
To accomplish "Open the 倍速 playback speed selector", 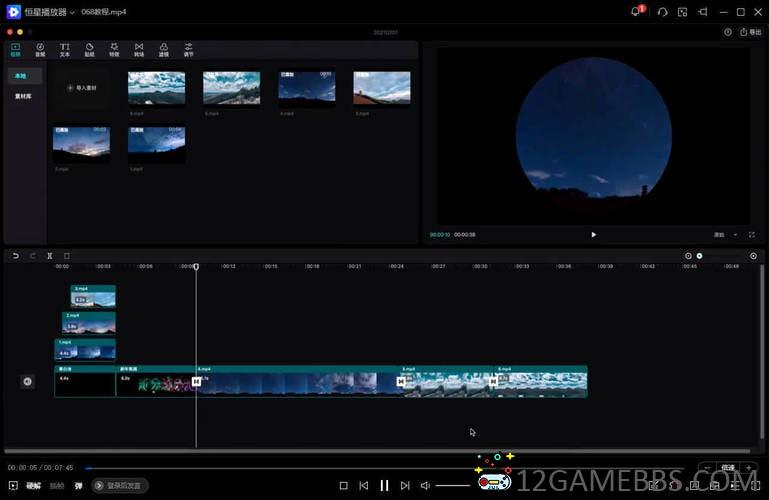I will [727, 467].
